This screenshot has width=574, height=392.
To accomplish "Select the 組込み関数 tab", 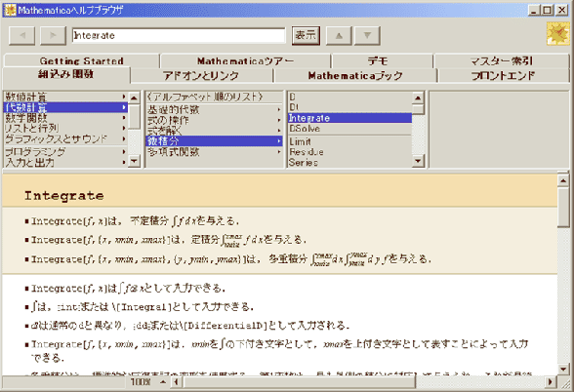I will point(66,74).
